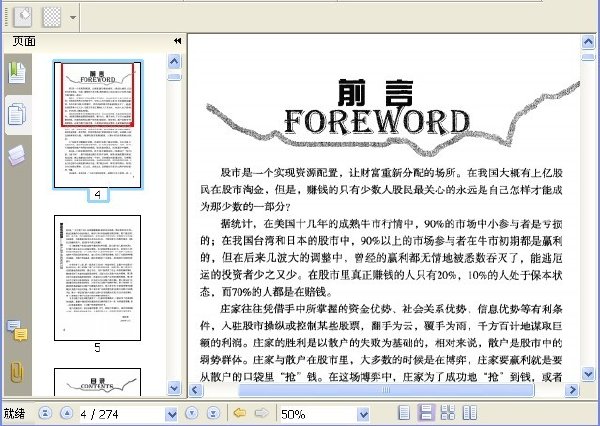Click the checkered transparency toolbar icon

tap(52, 17)
